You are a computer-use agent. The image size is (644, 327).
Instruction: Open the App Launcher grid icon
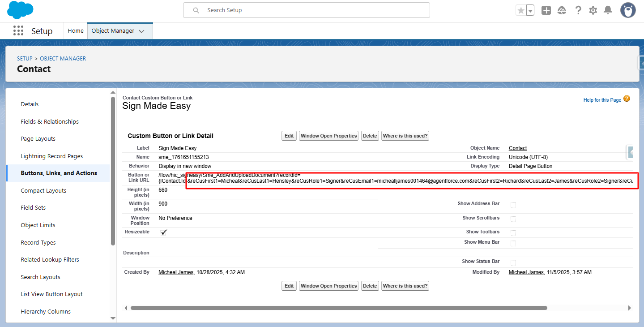tap(18, 31)
